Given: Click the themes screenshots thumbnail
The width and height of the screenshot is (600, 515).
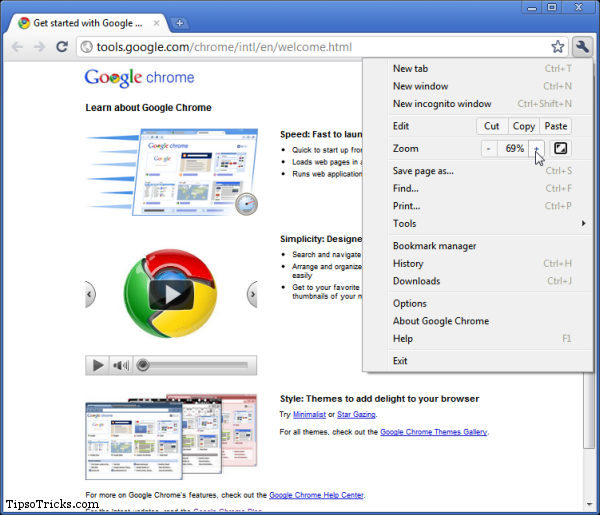Looking at the screenshot, I should [x=171, y=437].
